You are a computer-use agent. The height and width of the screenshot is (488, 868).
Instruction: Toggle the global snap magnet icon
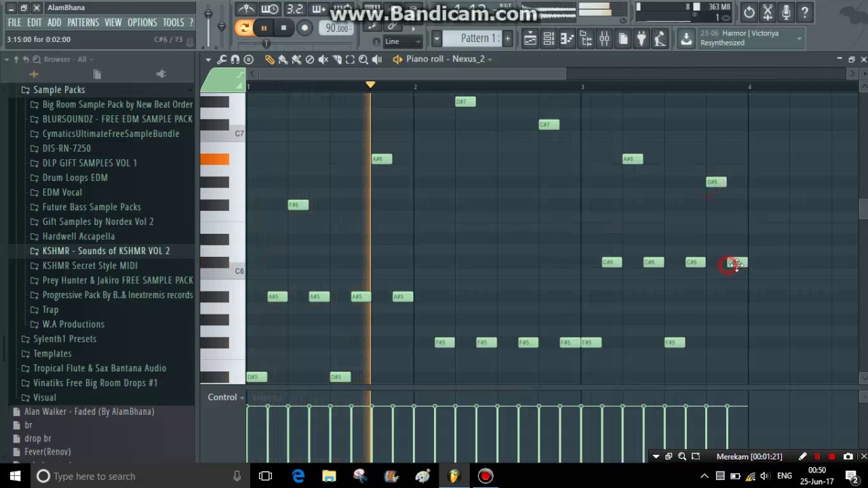point(376,41)
